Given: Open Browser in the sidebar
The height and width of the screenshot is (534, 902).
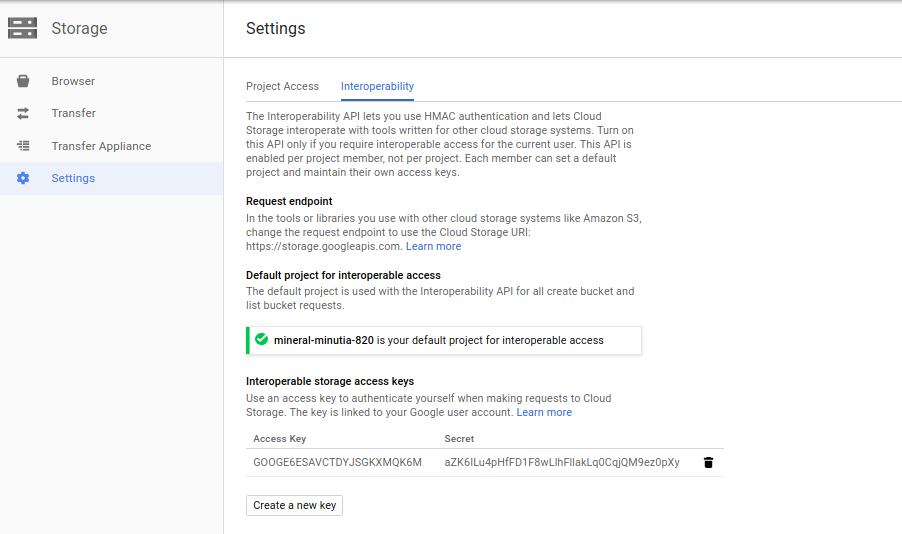Looking at the screenshot, I should pos(73,81).
